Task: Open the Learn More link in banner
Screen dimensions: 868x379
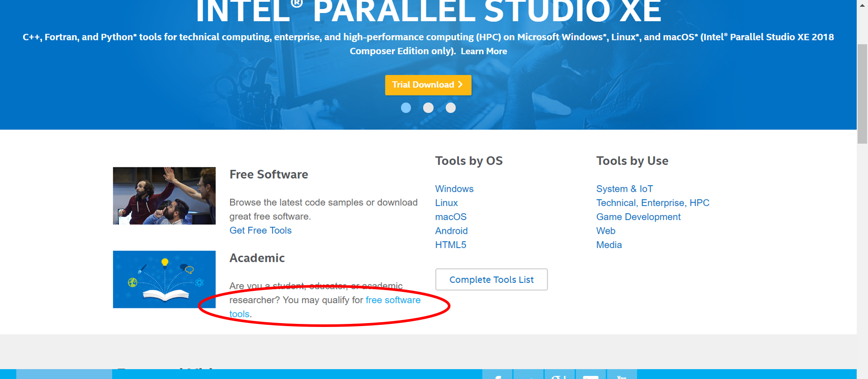Action: click(483, 51)
